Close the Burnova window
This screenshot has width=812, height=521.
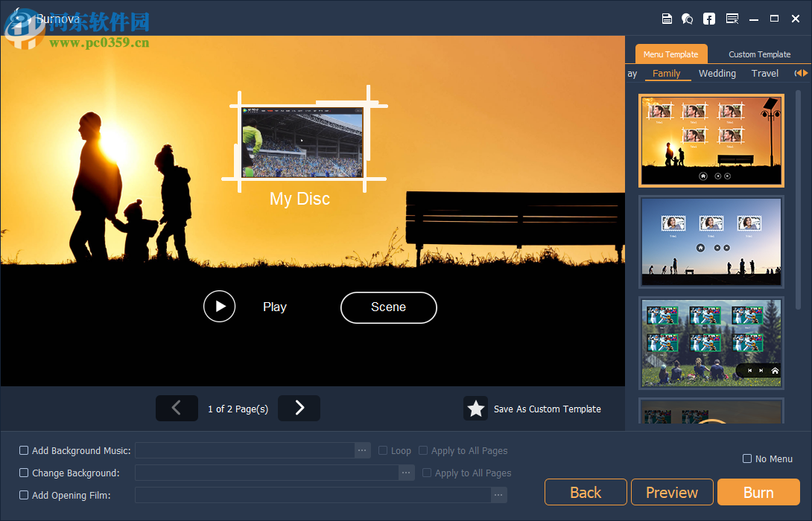tap(796, 19)
